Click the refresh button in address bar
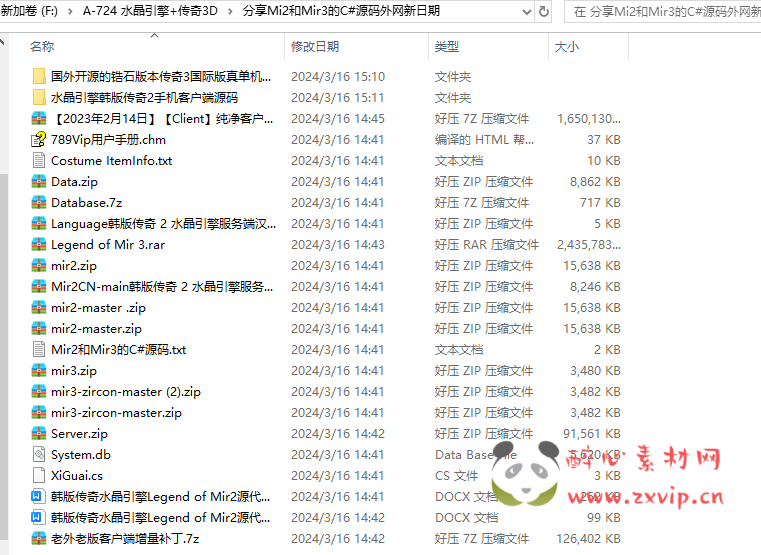Screen dimensions: 761x555 click(x=544, y=11)
